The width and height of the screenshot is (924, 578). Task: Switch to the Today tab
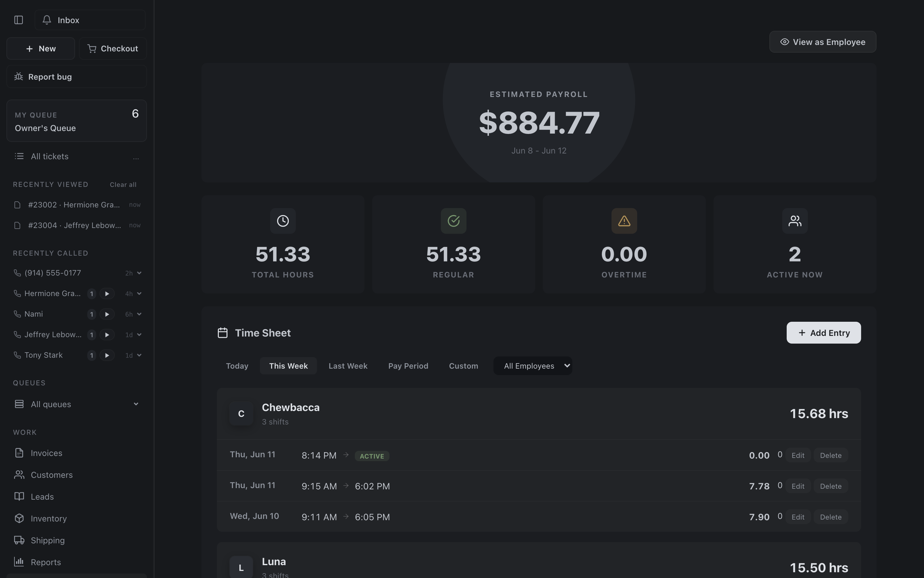coord(237,366)
